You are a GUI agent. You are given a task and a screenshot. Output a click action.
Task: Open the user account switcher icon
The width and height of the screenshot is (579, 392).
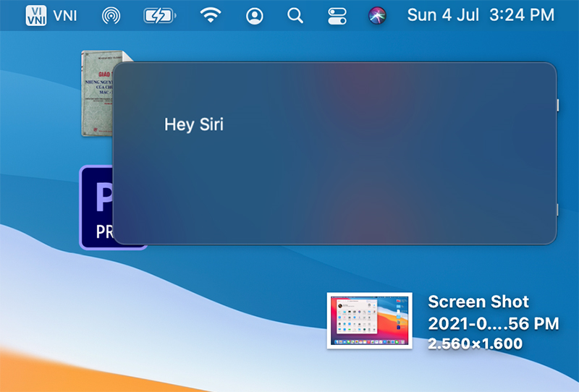255,16
